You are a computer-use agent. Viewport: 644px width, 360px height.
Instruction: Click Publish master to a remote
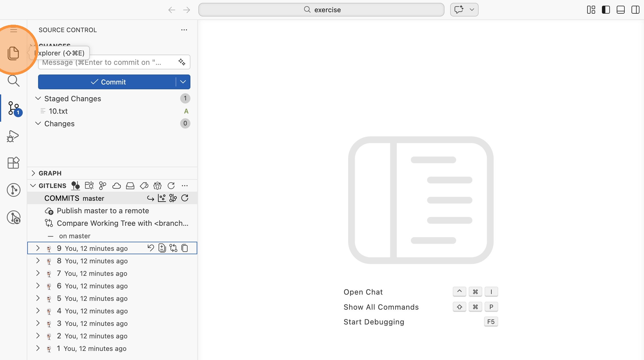tap(103, 211)
